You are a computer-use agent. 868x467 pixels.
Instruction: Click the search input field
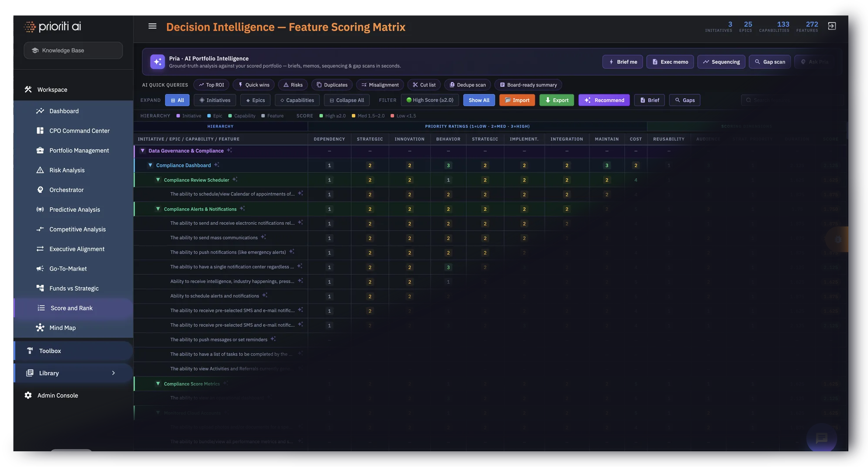[792, 100]
